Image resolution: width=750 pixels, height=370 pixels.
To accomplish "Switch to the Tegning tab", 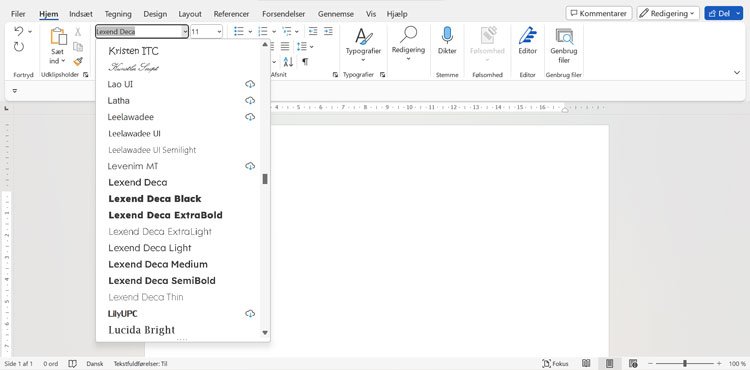I will (118, 14).
